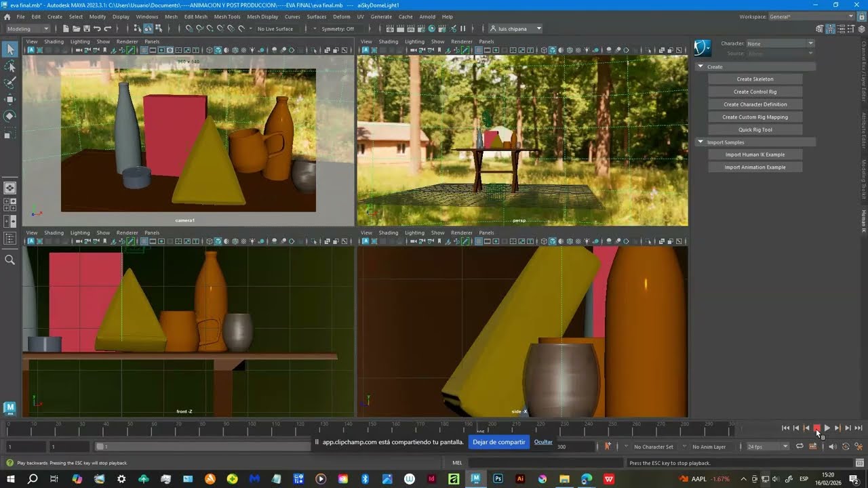Click the Set Key icon beside frame 300 field
Image resolution: width=868 pixels, height=488 pixels.
[x=608, y=446]
